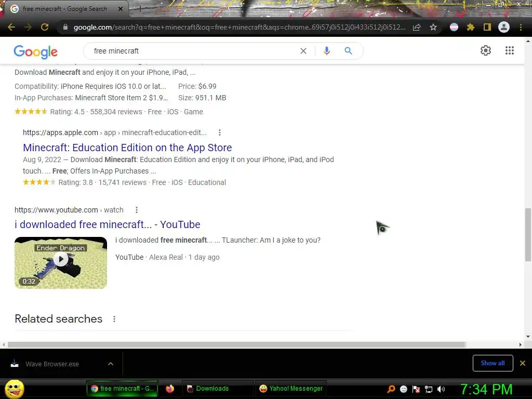The image size is (532, 399).
Task: Click the 'Price: $6.99' text
Action: coord(197,87)
